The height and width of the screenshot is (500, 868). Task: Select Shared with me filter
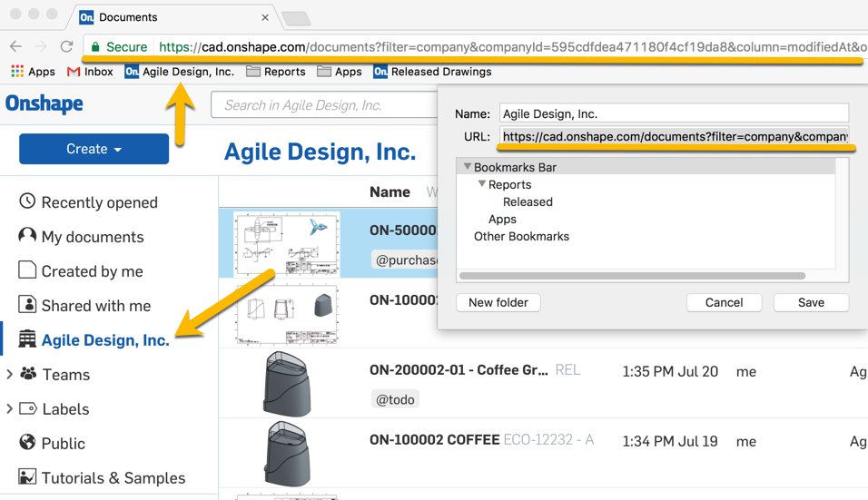point(84,305)
